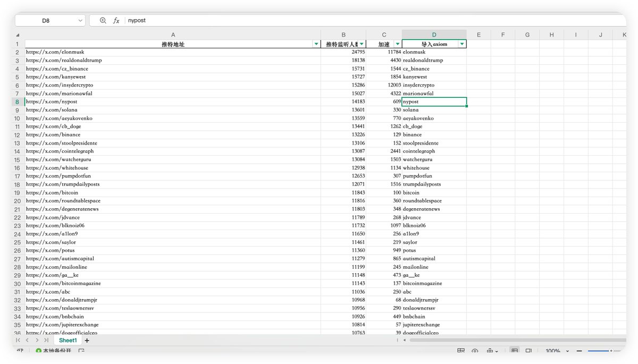The width and height of the screenshot is (638, 364).
Task: Select column E header
Action: click(478, 35)
